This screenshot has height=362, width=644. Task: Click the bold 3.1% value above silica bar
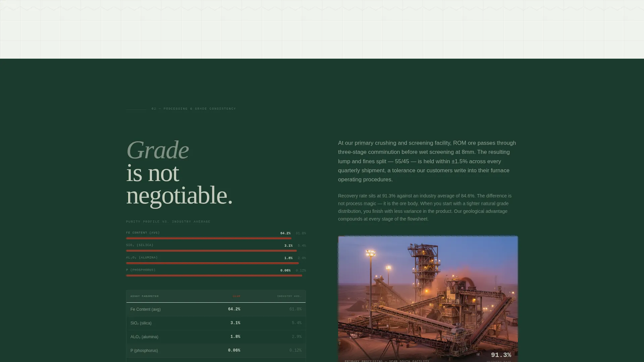[288, 246]
